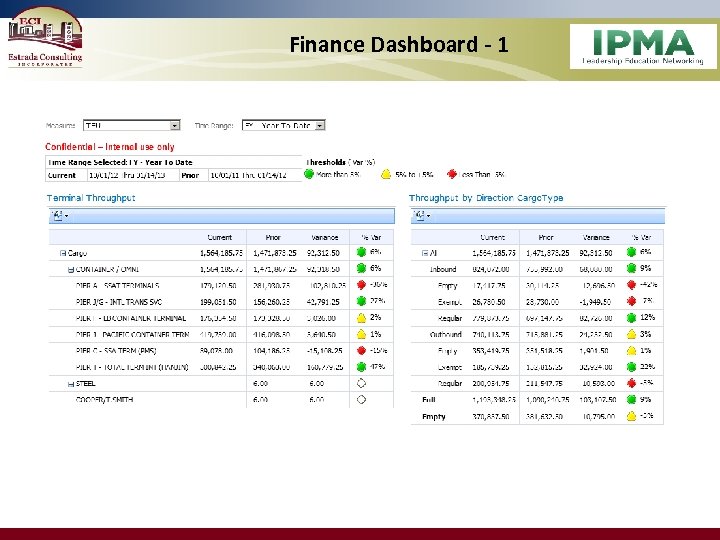Click the Terminal Throughput section title

pyautogui.click(x=91, y=198)
